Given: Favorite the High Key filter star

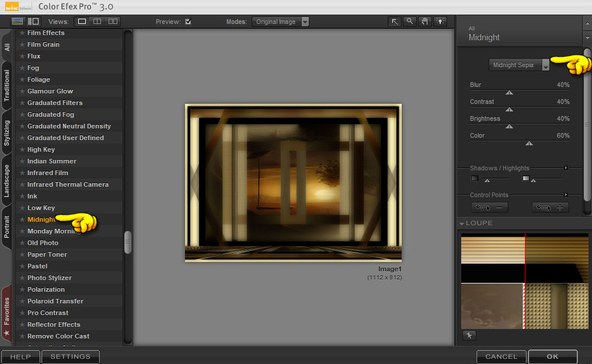Looking at the screenshot, I should (22, 150).
